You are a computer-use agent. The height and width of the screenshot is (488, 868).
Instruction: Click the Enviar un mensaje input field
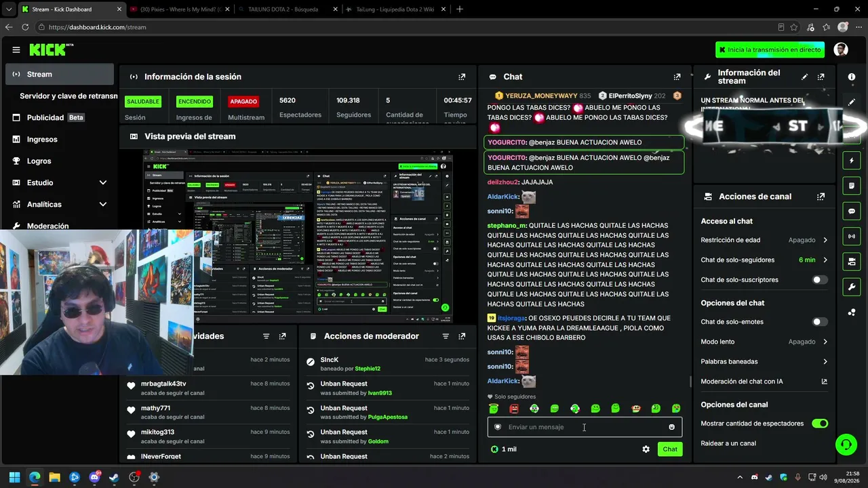point(584,427)
